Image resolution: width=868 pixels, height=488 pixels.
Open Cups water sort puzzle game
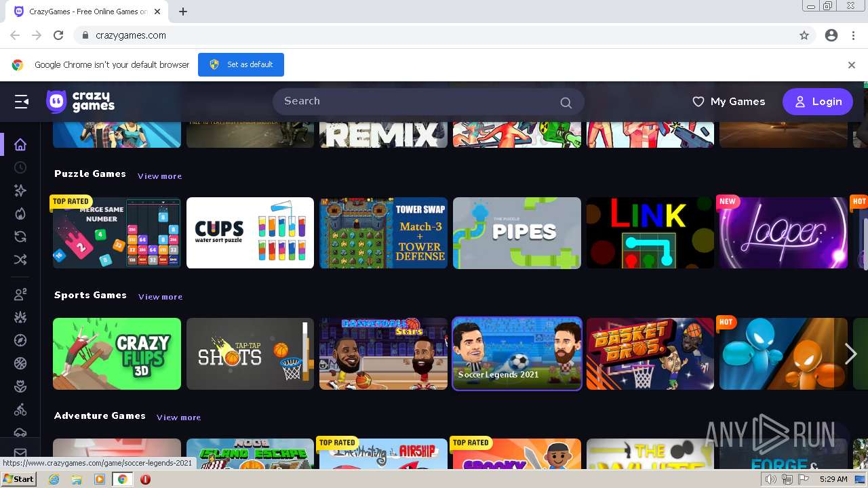point(250,233)
